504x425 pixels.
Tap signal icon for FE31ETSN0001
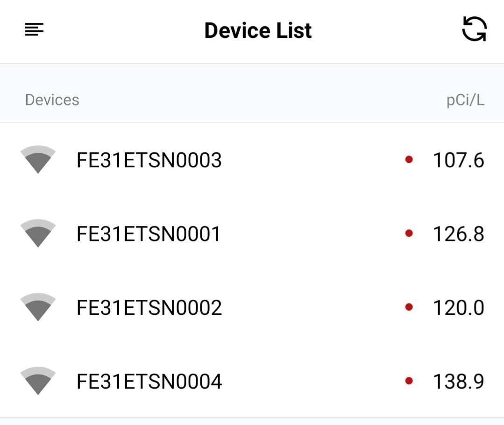(38, 233)
